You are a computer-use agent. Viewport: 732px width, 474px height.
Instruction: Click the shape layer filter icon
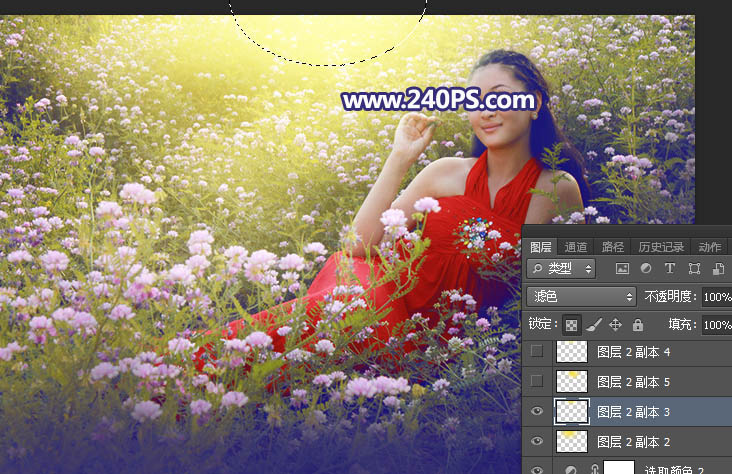pos(694,269)
